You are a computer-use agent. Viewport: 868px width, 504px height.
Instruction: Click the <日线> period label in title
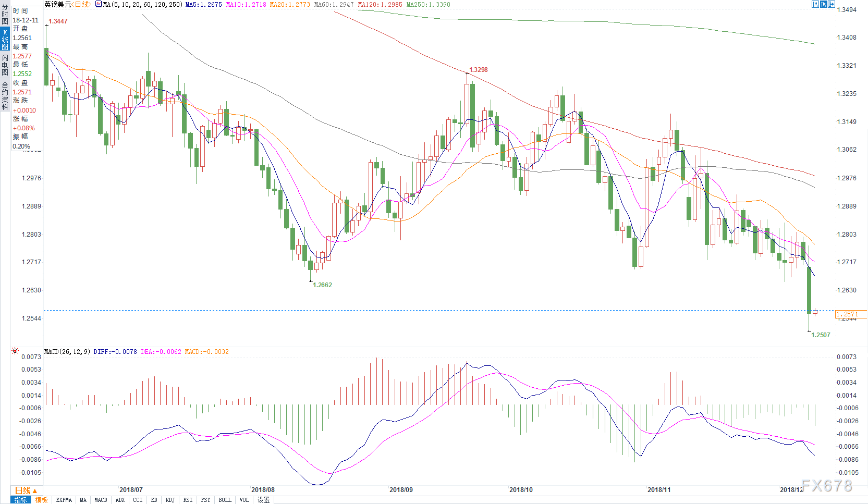tap(81, 4)
